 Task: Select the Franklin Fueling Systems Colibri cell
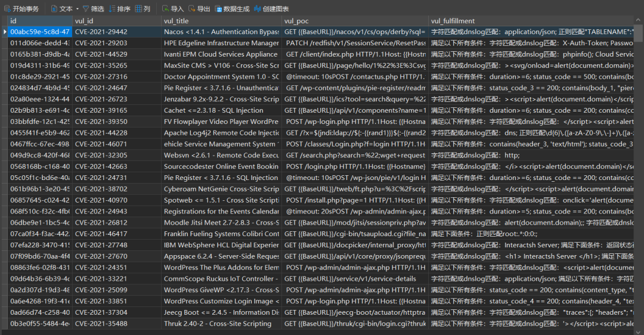tap(221, 234)
